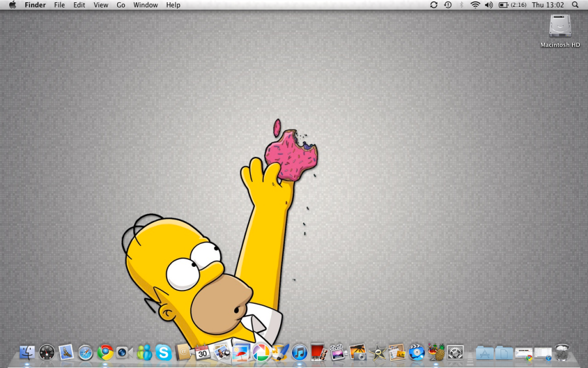Open the beach umbrella photo app
588x368 pixels.
tap(241, 352)
